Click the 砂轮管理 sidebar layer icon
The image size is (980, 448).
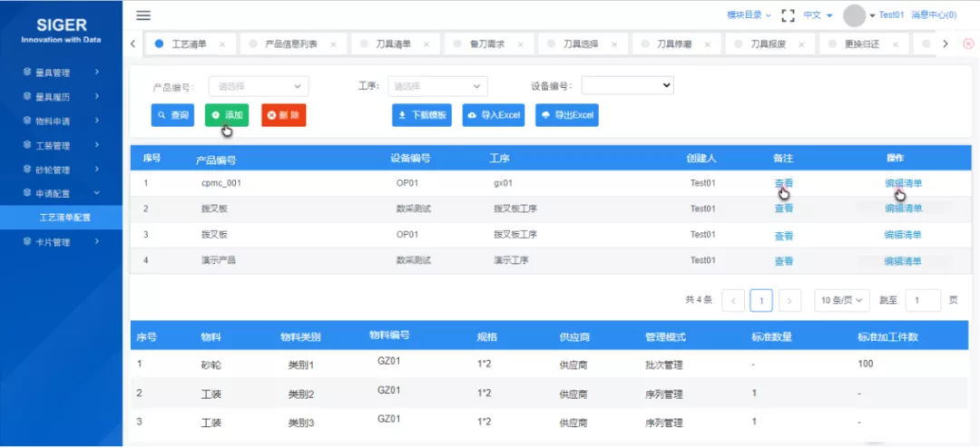(27, 169)
